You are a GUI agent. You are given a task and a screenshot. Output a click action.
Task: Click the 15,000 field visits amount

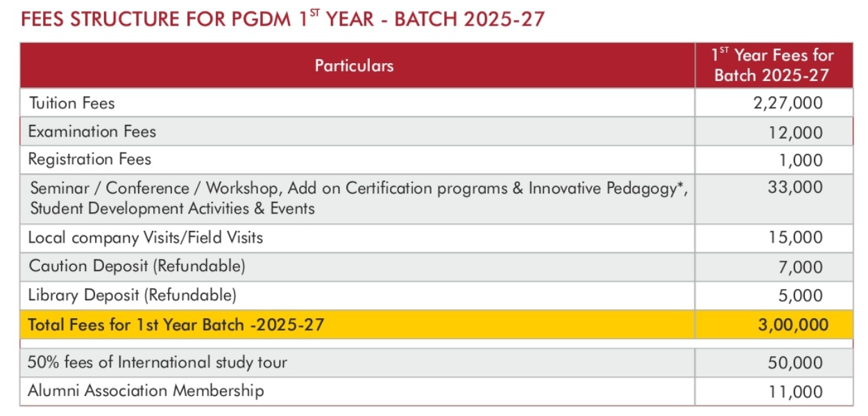795,238
